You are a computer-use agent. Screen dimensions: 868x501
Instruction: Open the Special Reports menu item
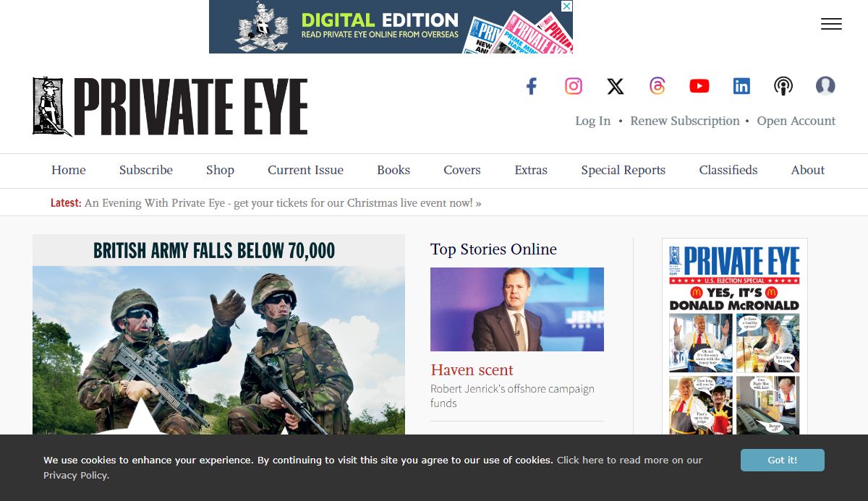[x=624, y=170]
